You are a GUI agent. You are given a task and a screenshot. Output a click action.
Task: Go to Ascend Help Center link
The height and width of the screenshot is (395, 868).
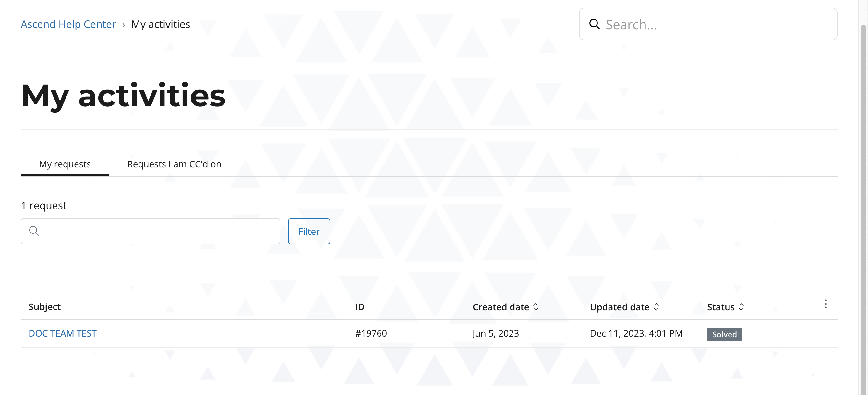tap(68, 24)
